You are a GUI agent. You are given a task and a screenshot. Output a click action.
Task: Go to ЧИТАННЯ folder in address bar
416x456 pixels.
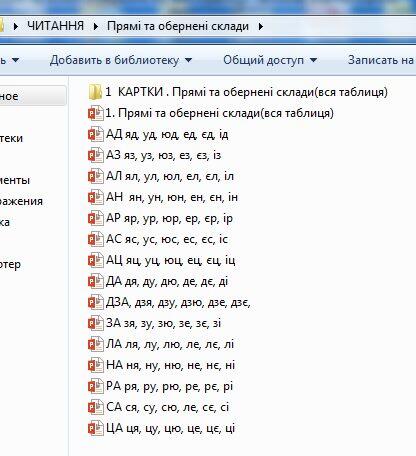tap(55, 26)
